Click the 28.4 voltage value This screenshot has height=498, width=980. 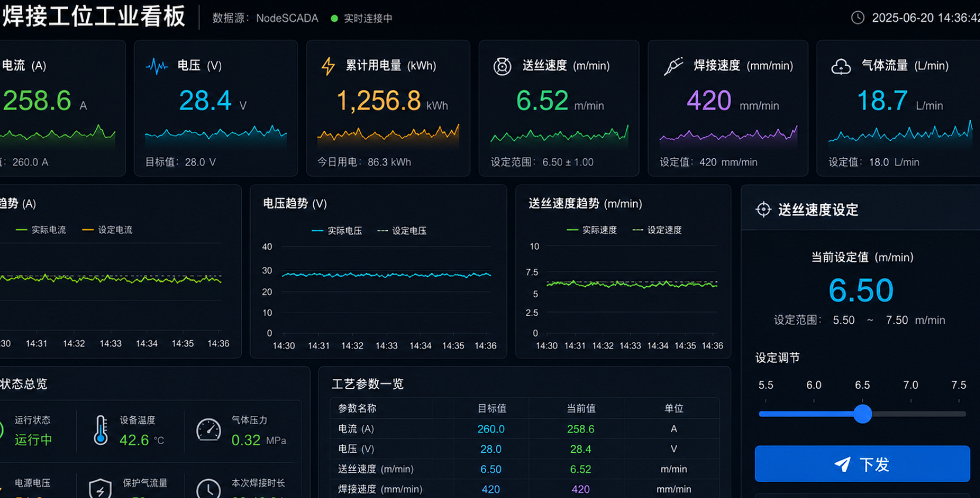coord(205,101)
